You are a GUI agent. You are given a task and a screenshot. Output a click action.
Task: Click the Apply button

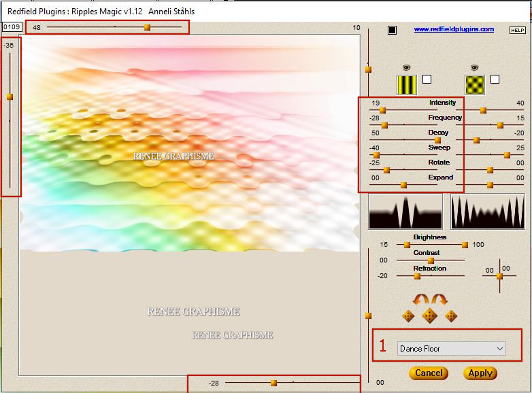(x=480, y=373)
